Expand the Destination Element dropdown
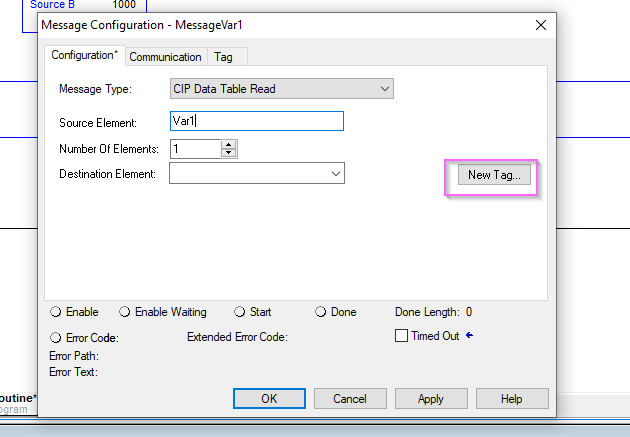Screen dimensions: 630x437 pyautogui.click(x=336, y=174)
